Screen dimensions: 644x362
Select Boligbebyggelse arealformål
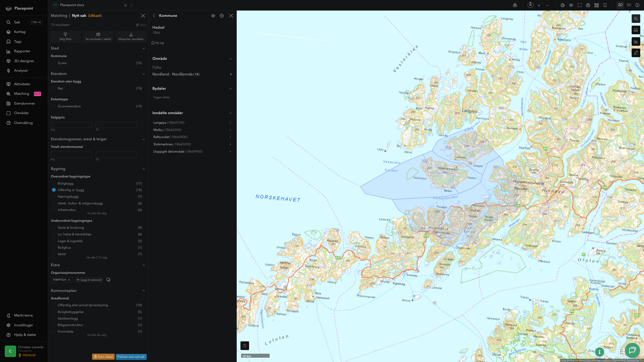[x=54, y=312]
